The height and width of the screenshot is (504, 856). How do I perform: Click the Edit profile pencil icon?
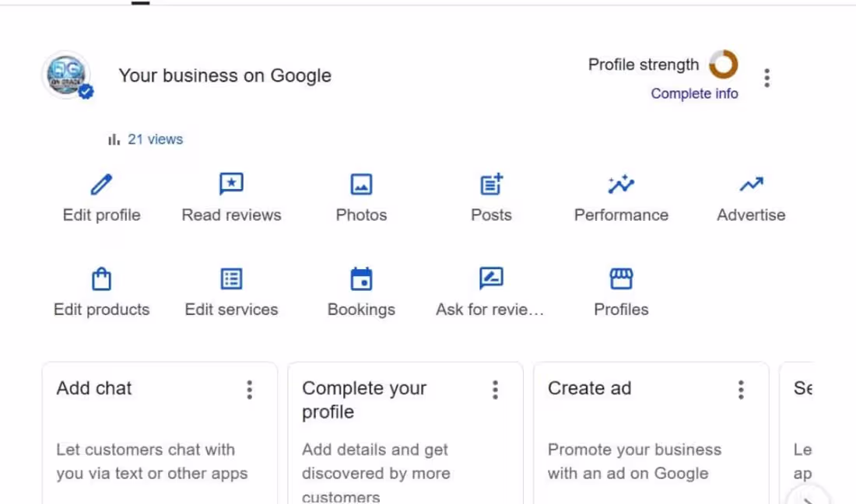tap(101, 184)
